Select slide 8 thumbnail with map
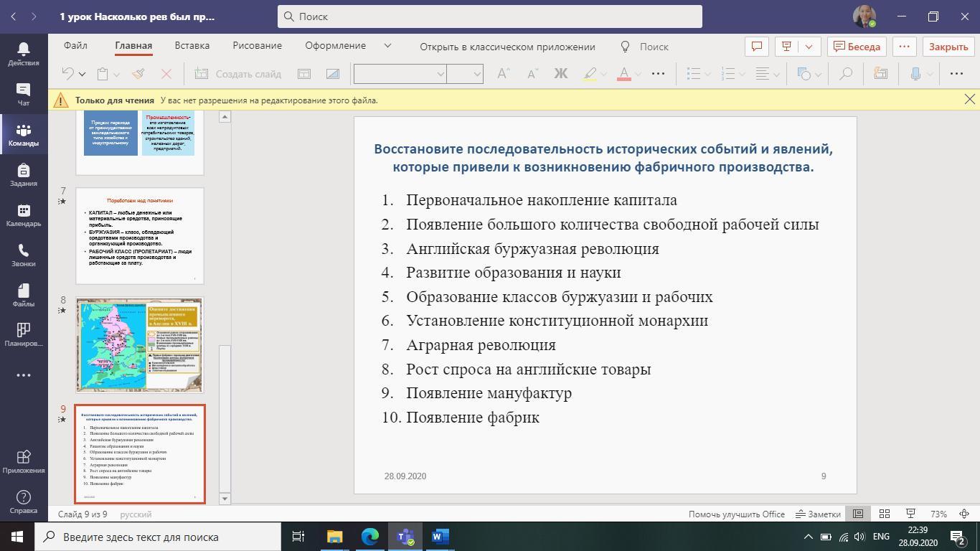 [x=140, y=345]
